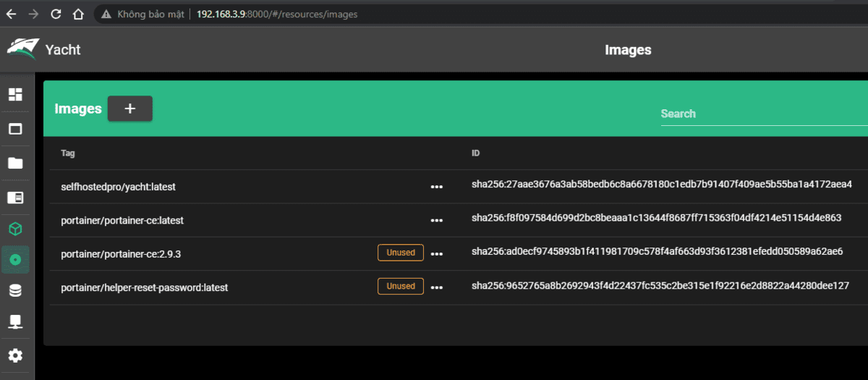
Task: Open options menu for portainer/portainer-ce:2.9.3
Action: pyautogui.click(x=436, y=253)
